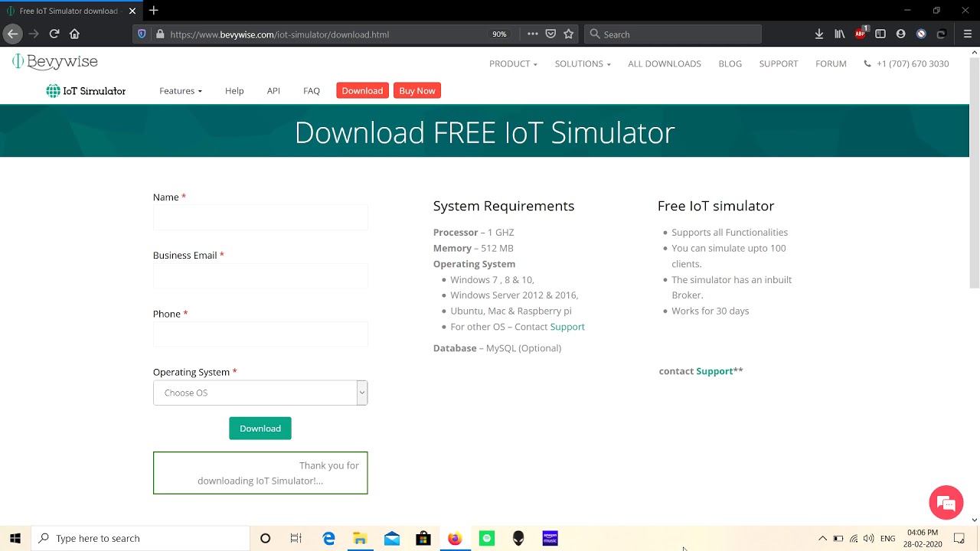Screen dimensions: 980x551
Task: Toggle the Firefox sidebar
Action: coord(880,34)
